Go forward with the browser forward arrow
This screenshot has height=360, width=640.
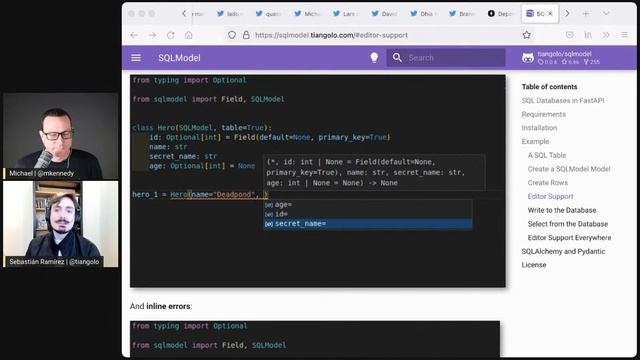(152, 35)
